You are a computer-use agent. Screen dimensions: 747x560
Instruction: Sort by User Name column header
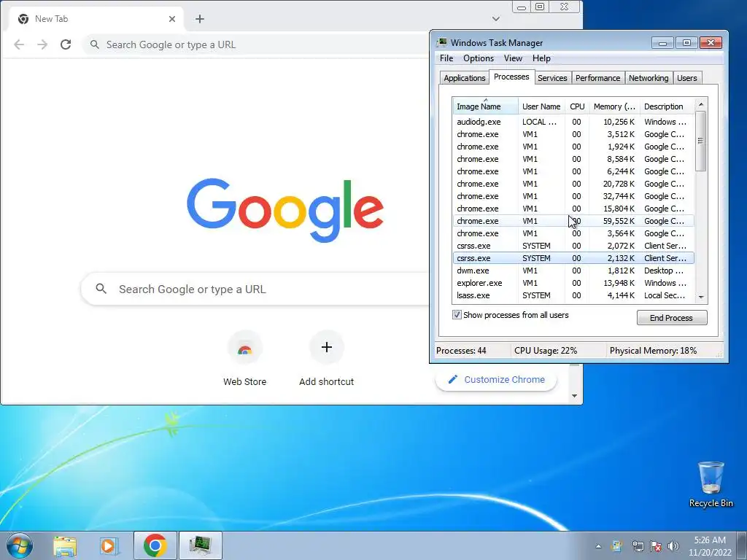tap(541, 106)
